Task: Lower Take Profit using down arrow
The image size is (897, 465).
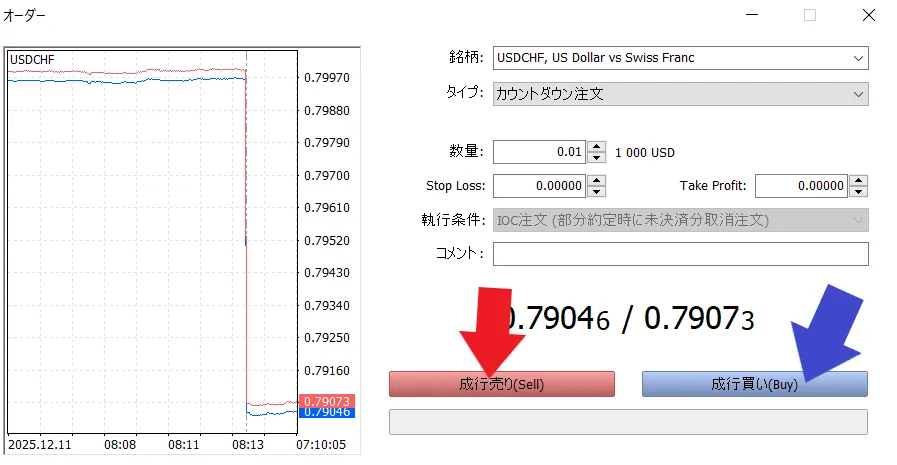Action: pyautogui.click(x=858, y=192)
